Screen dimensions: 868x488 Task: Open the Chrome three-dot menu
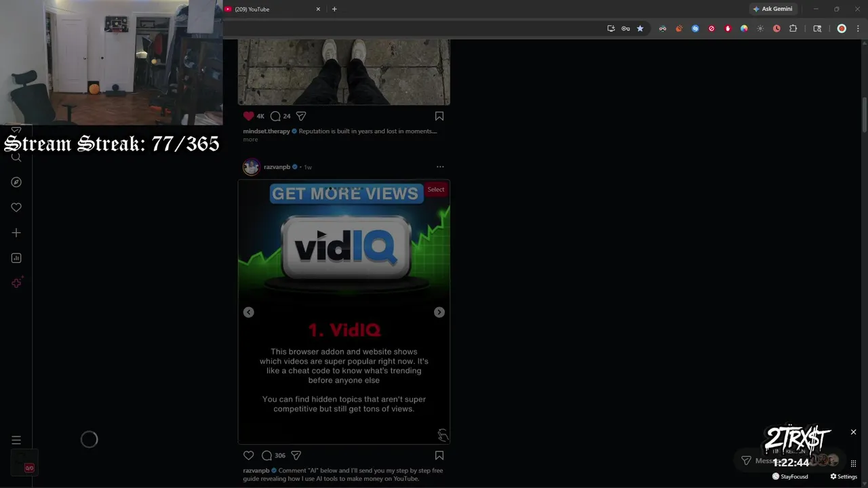click(858, 28)
